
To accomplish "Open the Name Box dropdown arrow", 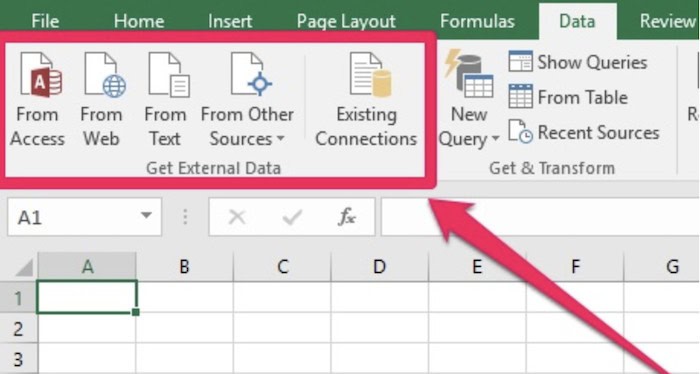I will [x=146, y=216].
